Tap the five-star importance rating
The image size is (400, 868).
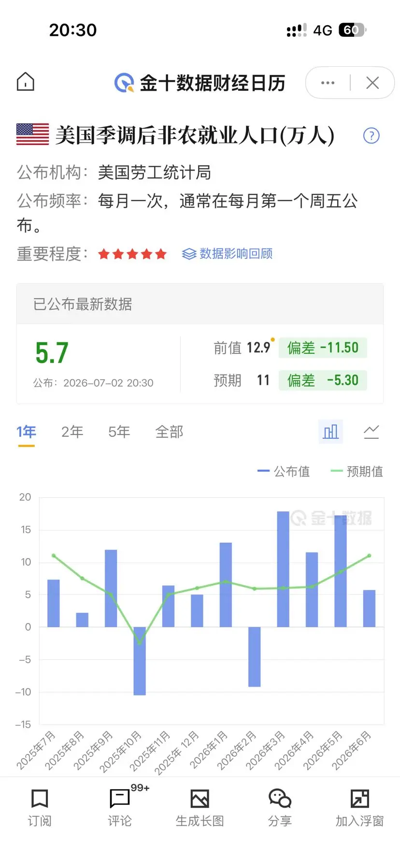coord(132,254)
